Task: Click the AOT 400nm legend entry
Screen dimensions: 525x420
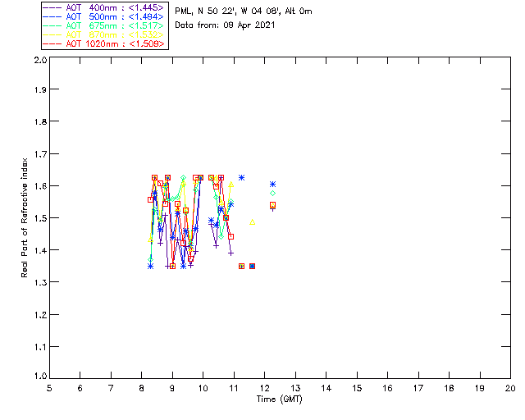Action: coord(104,7)
